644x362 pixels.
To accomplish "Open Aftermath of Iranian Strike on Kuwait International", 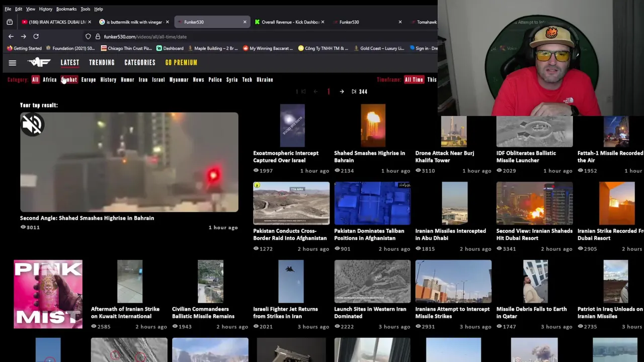I will (125, 312).
